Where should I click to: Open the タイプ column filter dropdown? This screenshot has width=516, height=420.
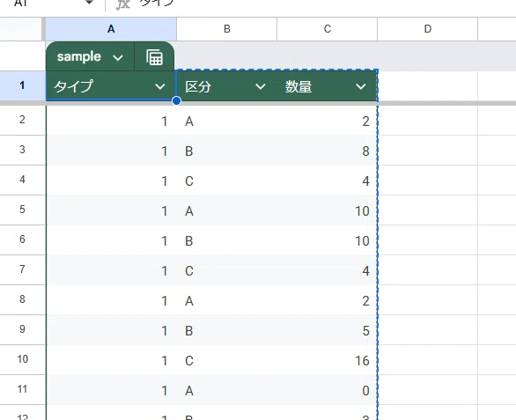pyautogui.click(x=160, y=86)
